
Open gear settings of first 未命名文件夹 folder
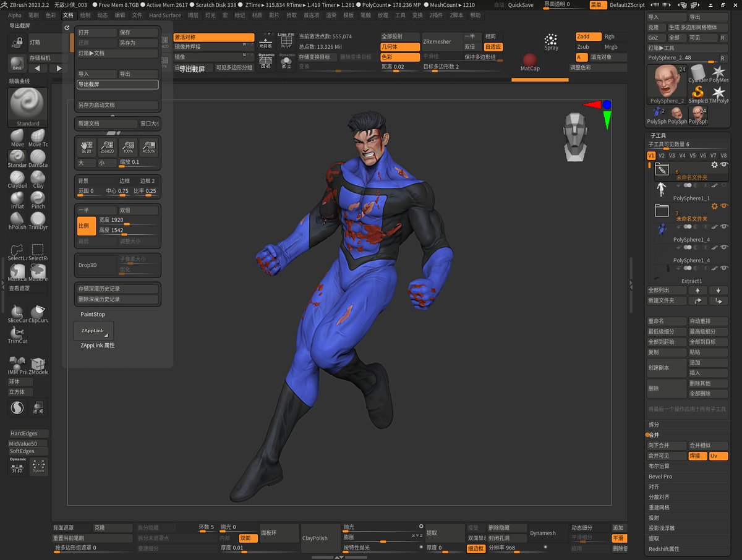715,165
